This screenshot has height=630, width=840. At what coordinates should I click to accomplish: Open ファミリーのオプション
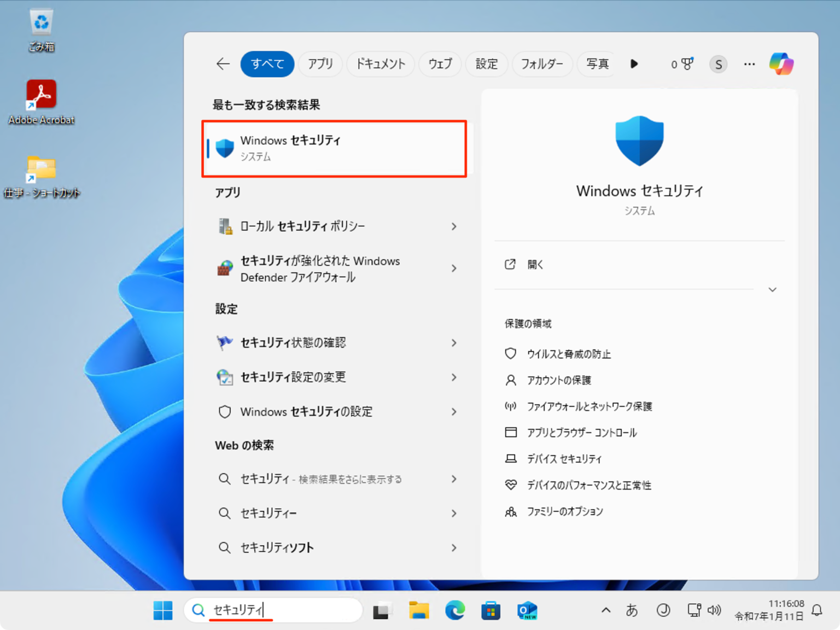coord(564,511)
